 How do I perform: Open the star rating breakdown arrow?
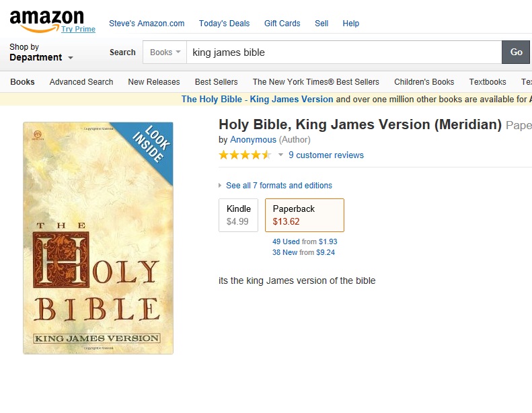tap(280, 155)
